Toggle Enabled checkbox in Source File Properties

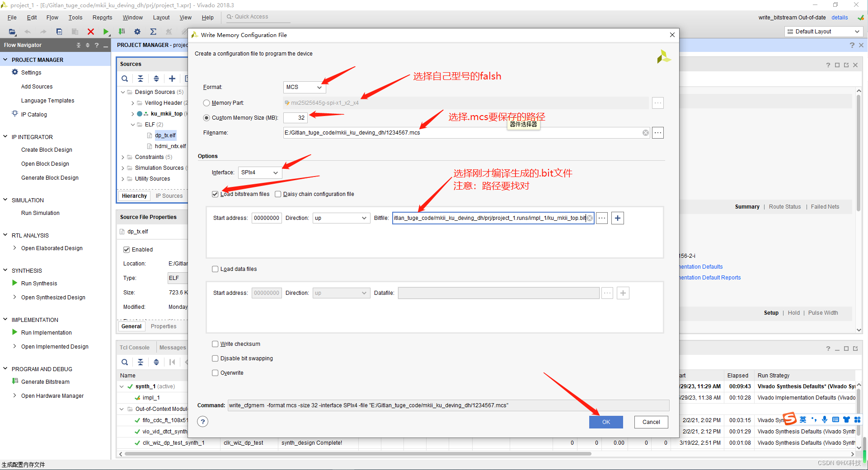click(127, 250)
